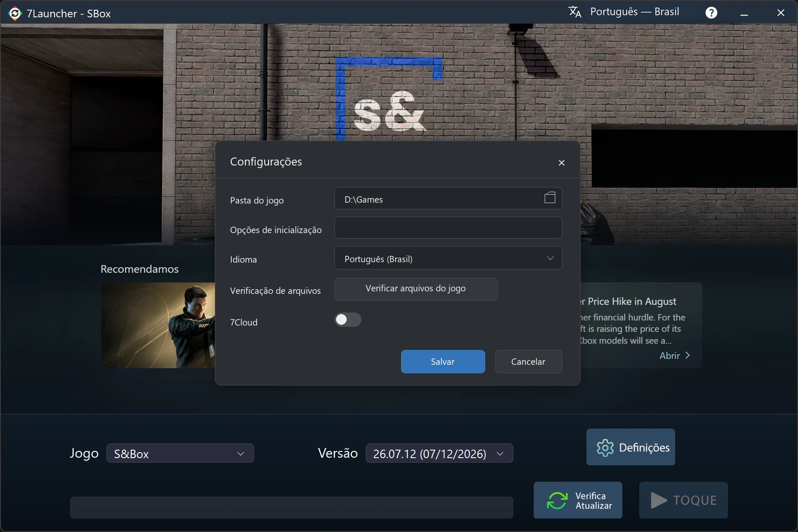798x532 pixels.
Task: Click the Verificação de arquivos label
Action: 275,291
